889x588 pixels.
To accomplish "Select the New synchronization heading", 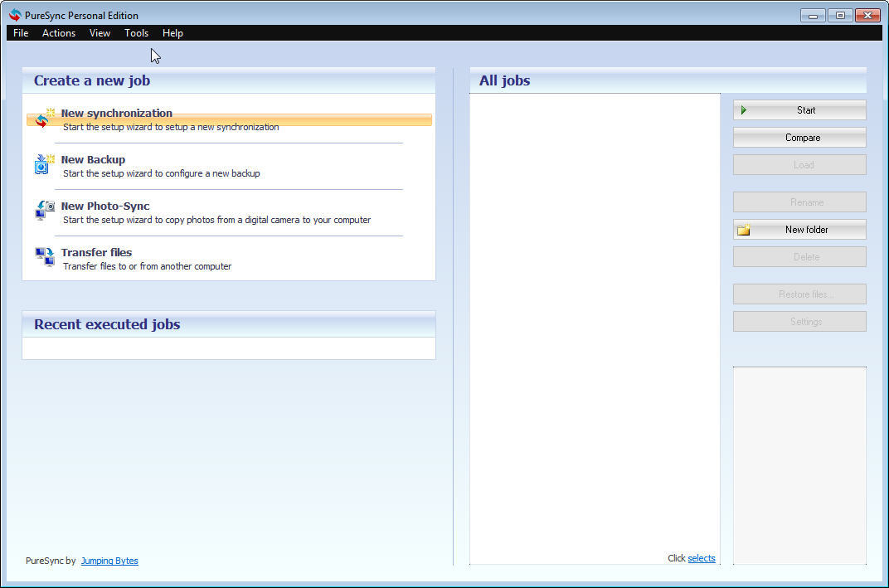I will 116,113.
